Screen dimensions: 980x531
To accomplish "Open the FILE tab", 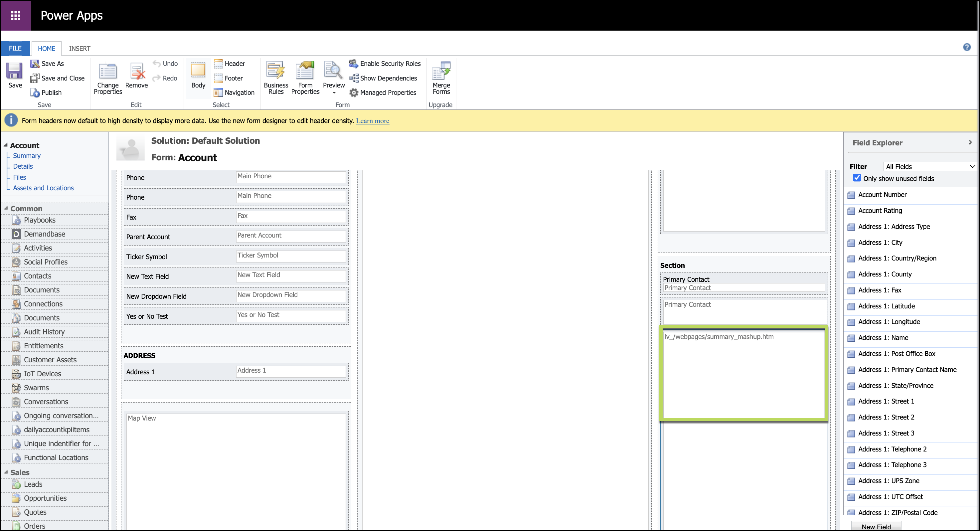I will click(15, 48).
